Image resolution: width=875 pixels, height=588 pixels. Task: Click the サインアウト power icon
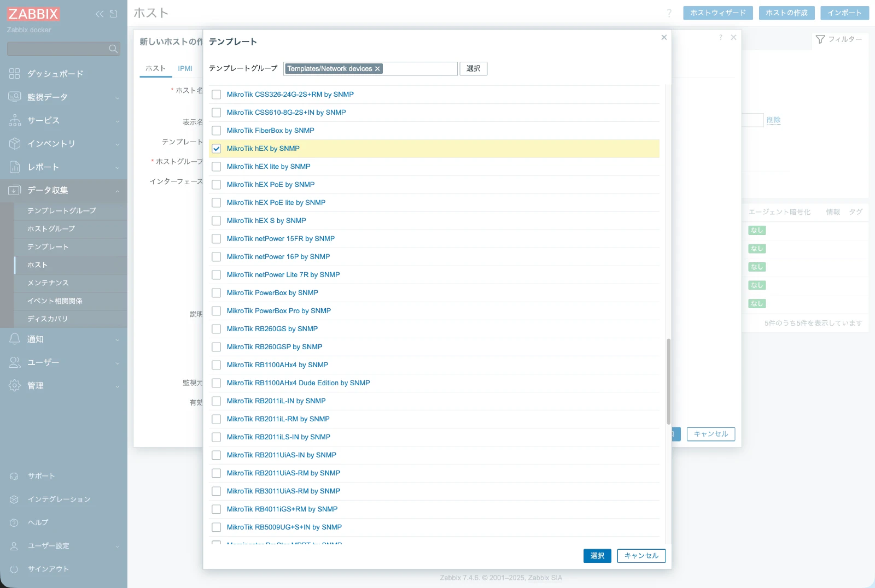point(14,569)
